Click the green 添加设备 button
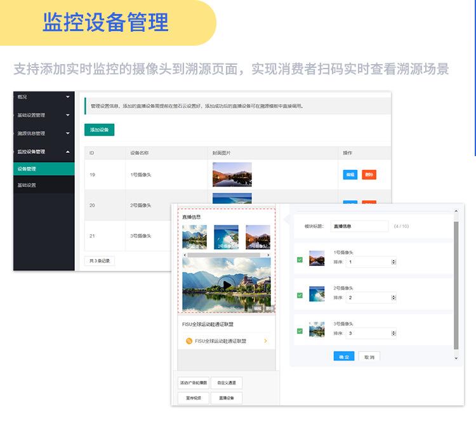476x448 pixels. (x=99, y=129)
